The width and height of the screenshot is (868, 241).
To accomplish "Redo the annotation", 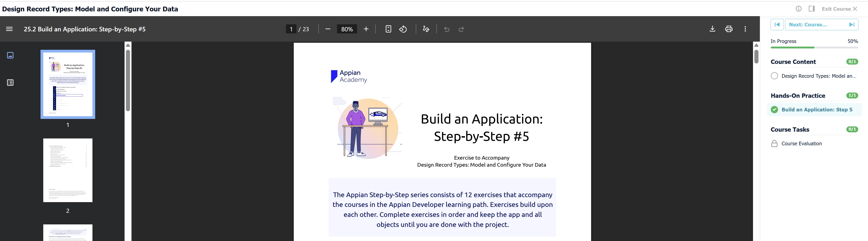I will click(461, 29).
